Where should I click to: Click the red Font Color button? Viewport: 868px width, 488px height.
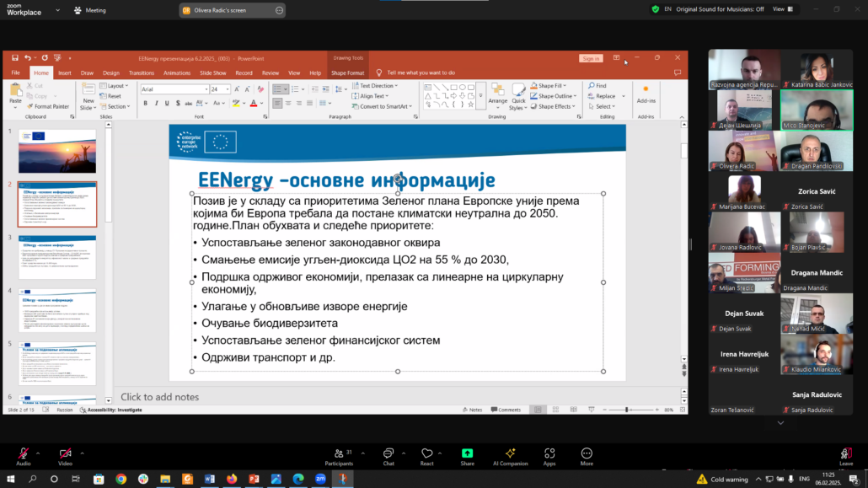click(254, 103)
